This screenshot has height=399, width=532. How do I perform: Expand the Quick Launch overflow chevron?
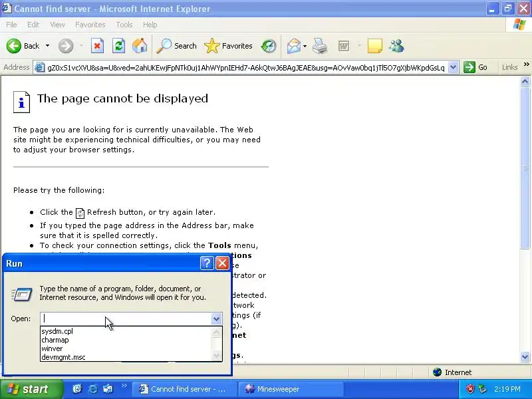pos(124,385)
